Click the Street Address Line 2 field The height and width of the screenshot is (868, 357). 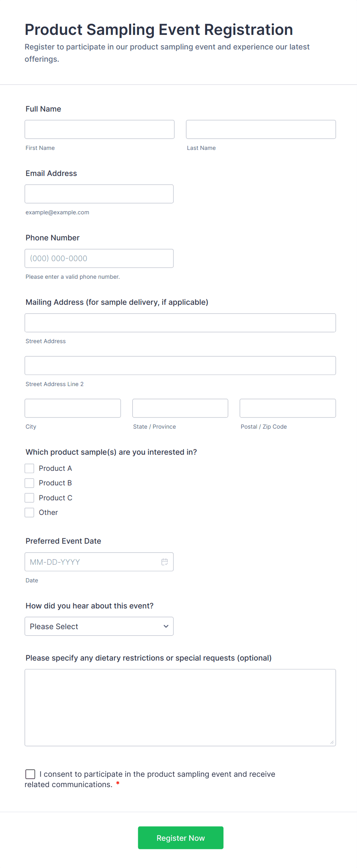coord(180,365)
